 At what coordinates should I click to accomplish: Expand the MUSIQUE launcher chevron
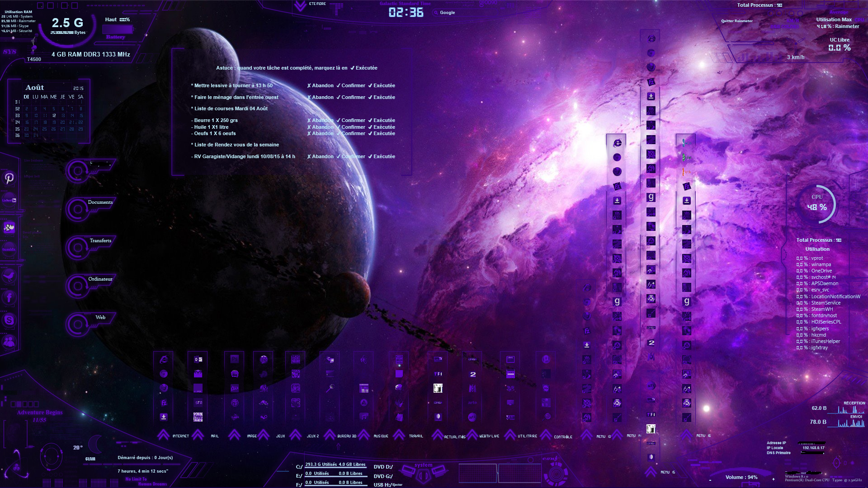pos(364,435)
